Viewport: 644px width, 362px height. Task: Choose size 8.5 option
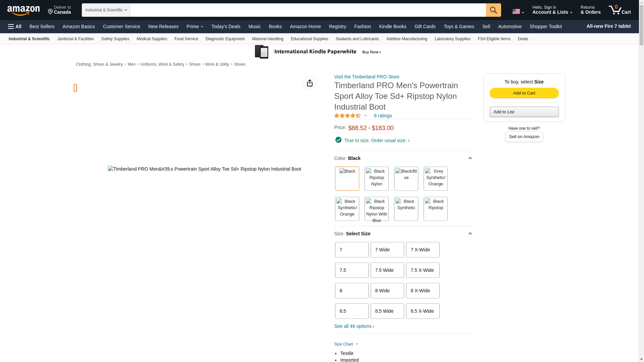coord(352,311)
